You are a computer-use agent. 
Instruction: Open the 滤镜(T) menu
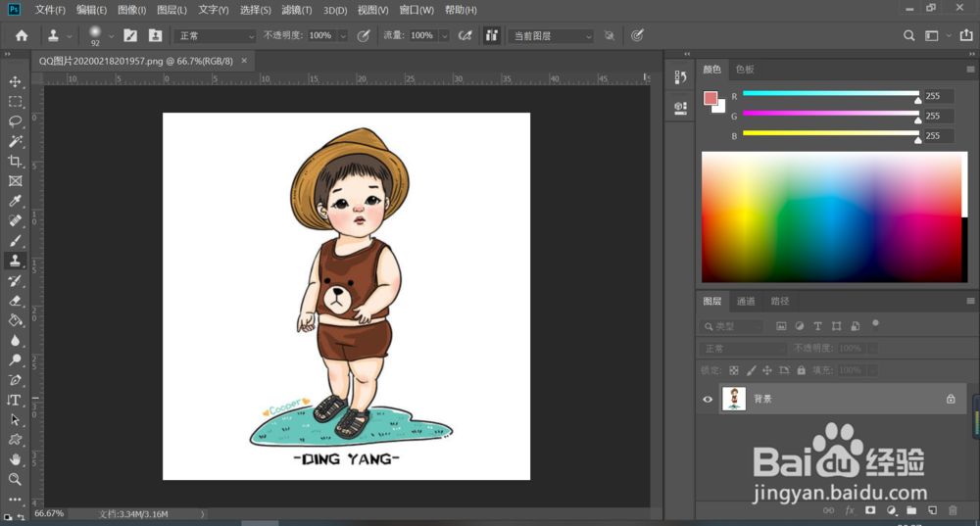coord(296,10)
